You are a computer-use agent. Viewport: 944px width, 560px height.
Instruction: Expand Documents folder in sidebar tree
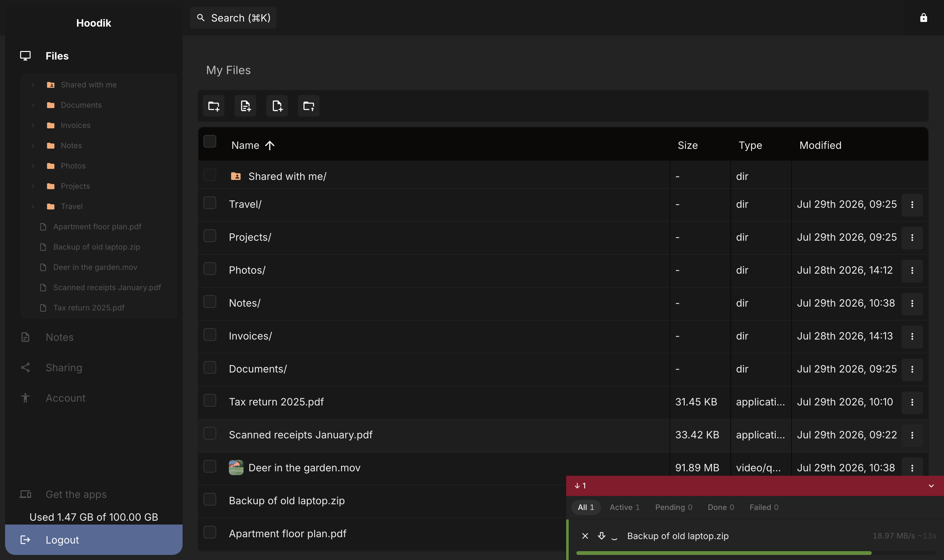(33, 105)
